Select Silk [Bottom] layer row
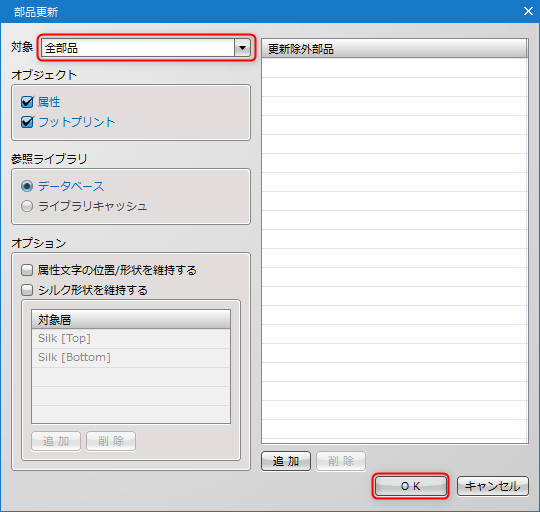The height and width of the screenshot is (512, 540). coord(131,357)
